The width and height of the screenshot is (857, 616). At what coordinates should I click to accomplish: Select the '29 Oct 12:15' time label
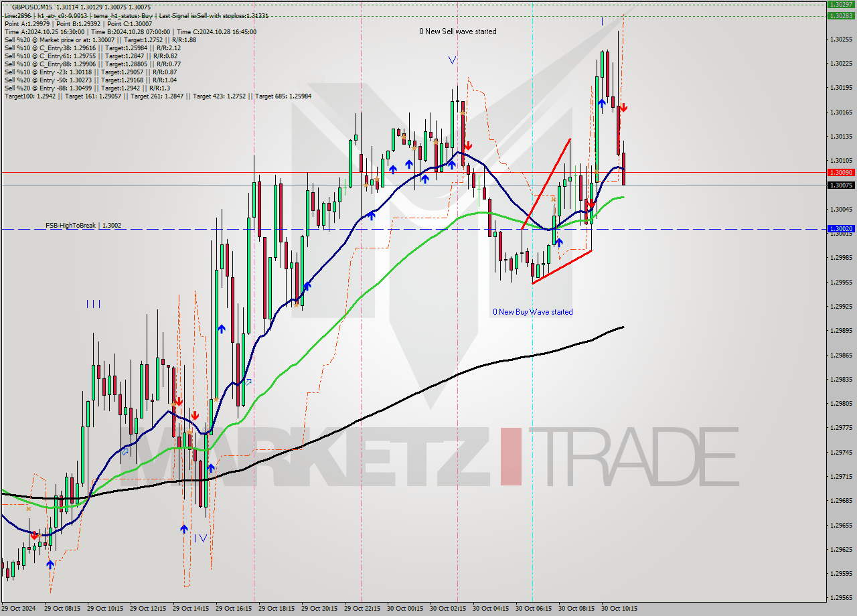(147, 609)
